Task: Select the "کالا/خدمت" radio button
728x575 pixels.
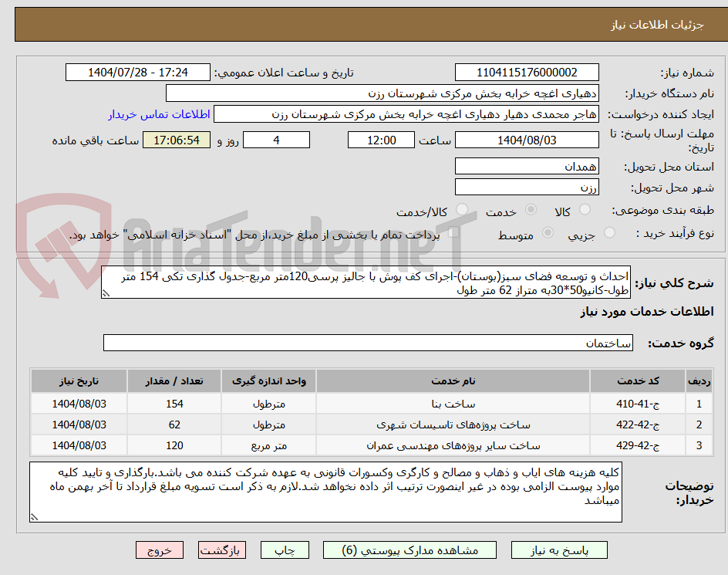Action: [x=462, y=208]
